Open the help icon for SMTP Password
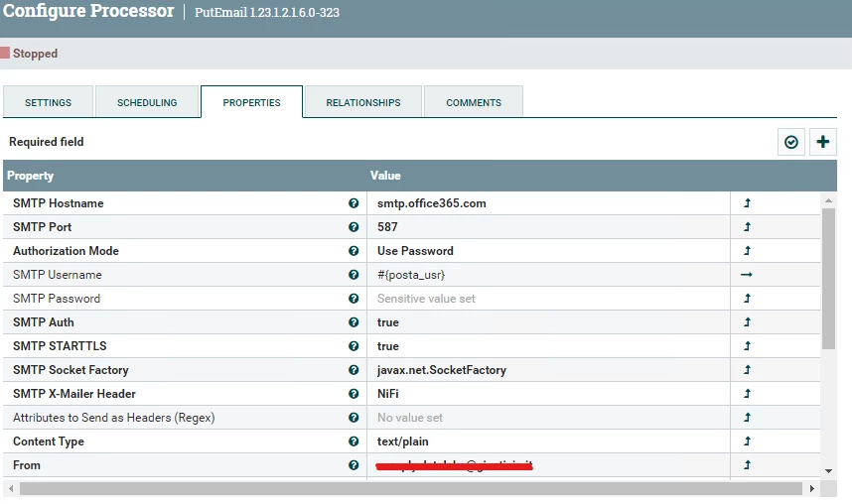 click(354, 299)
